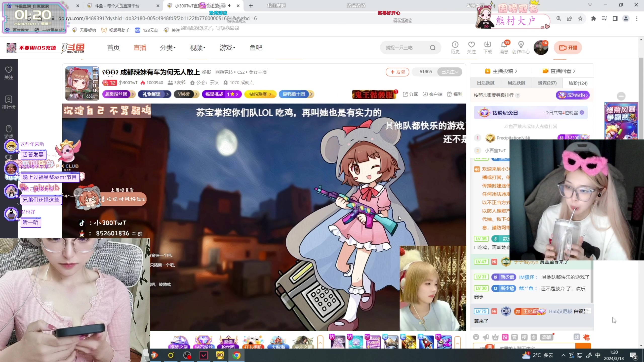
Task: Open the 排行榜 ranking sidebar icon
Action: pyautogui.click(x=9, y=102)
